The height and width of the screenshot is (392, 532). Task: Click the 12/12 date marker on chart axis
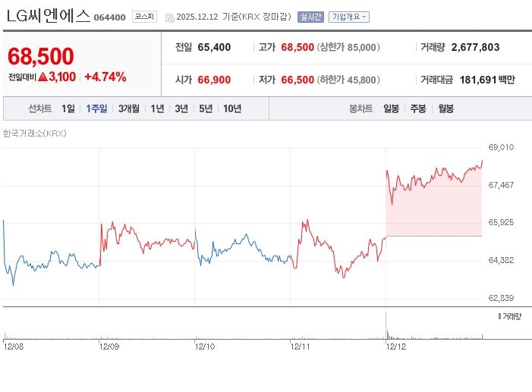click(x=396, y=345)
